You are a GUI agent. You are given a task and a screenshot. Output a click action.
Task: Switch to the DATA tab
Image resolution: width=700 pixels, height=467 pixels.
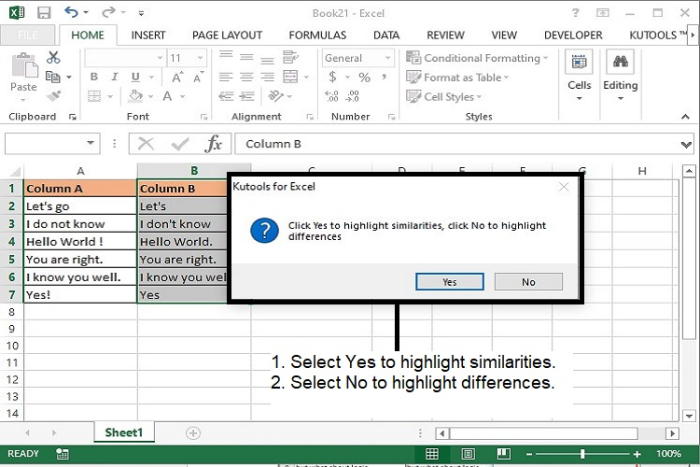pos(386,35)
